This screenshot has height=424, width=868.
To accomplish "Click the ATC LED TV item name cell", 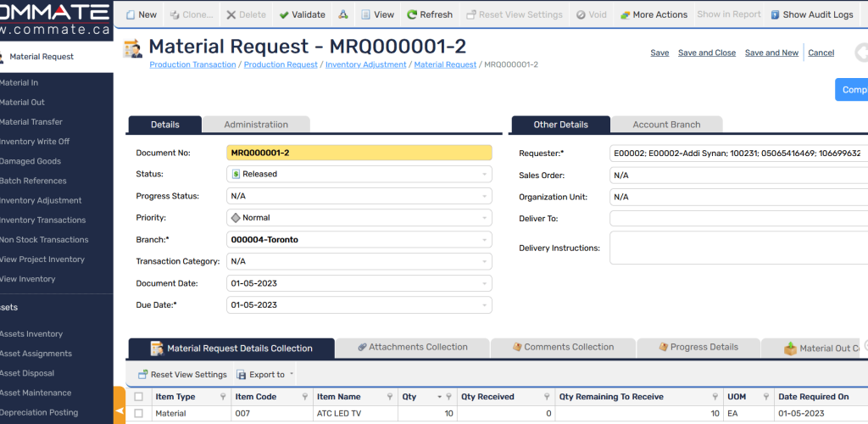I will tap(355, 414).
